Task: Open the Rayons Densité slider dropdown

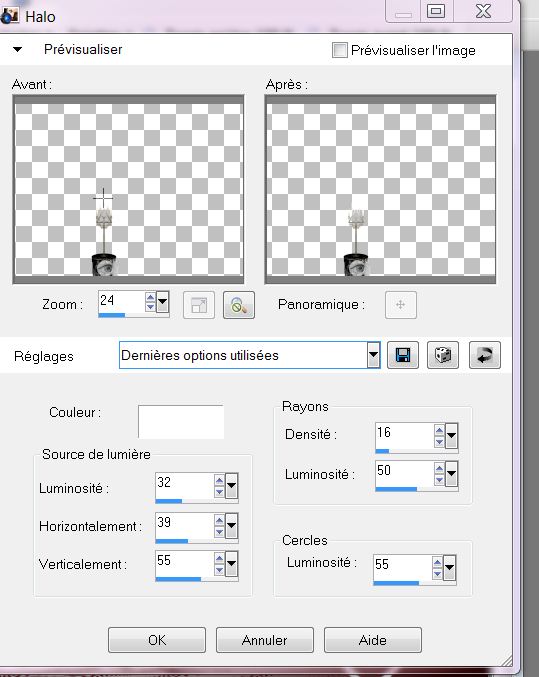Action: click(x=451, y=435)
